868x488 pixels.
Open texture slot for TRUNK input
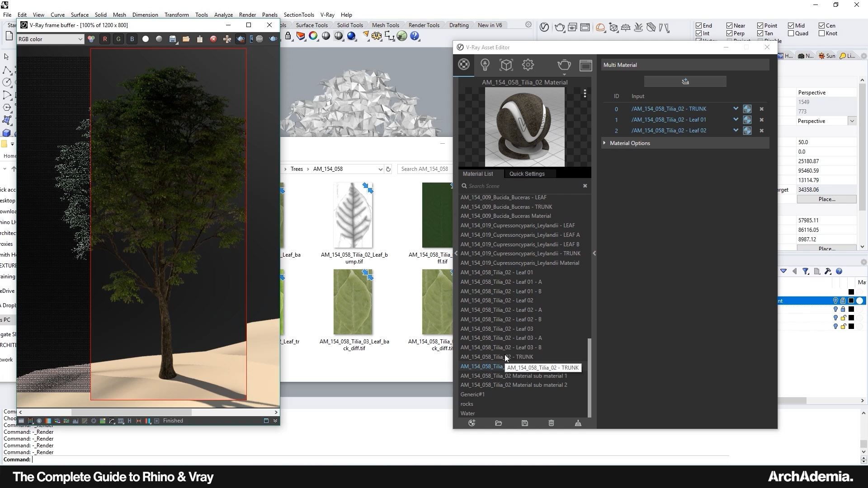[747, 109]
